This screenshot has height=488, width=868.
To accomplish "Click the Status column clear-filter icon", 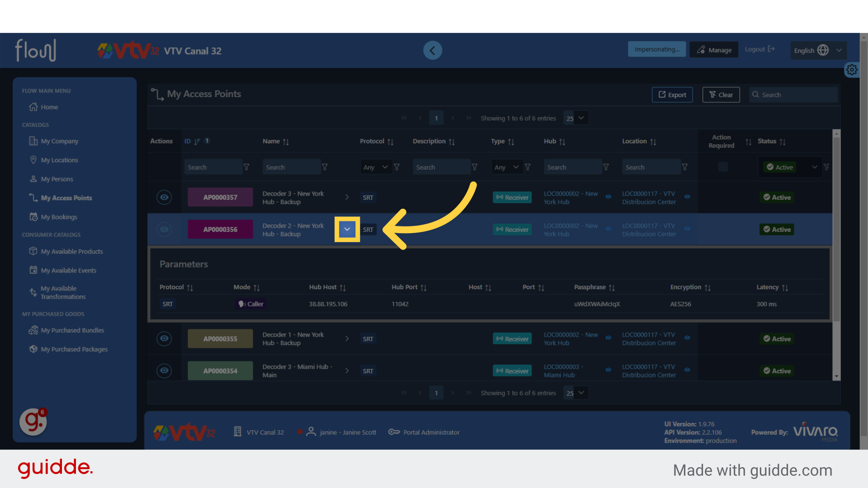I will [x=826, y=167].
